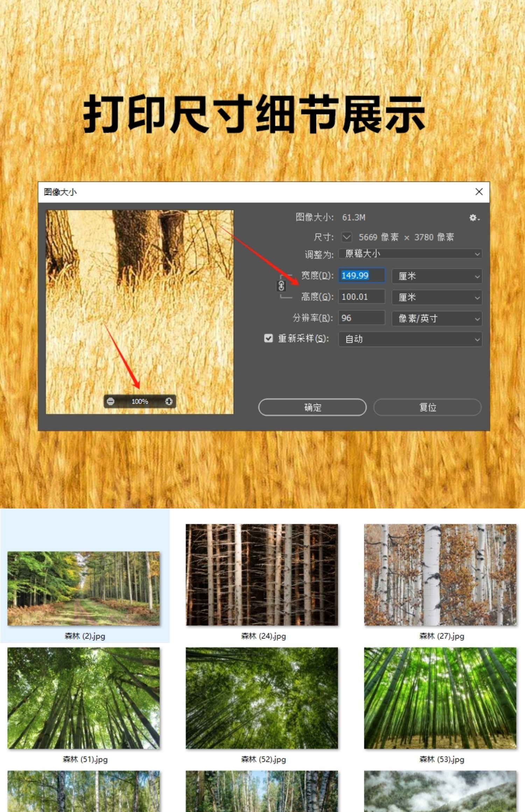Select the 森林 (52).jpg thumbnail

262,698
